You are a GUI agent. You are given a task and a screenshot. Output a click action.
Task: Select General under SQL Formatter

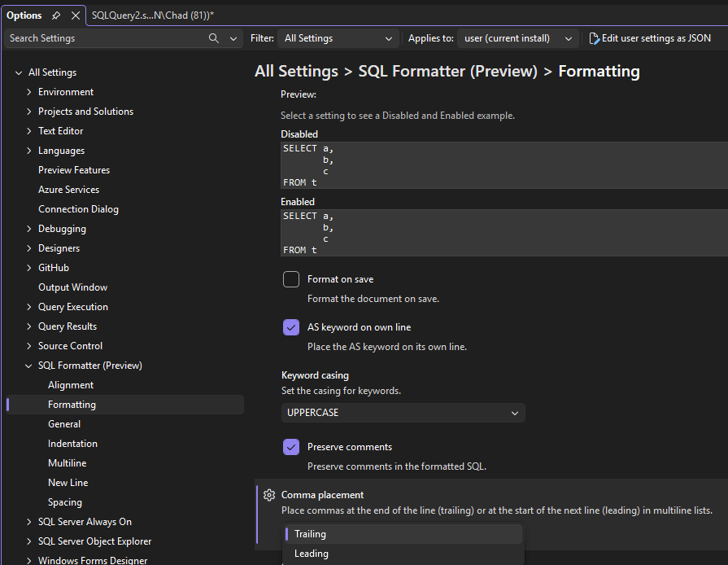pyautogui.click(x=64, y=423)
